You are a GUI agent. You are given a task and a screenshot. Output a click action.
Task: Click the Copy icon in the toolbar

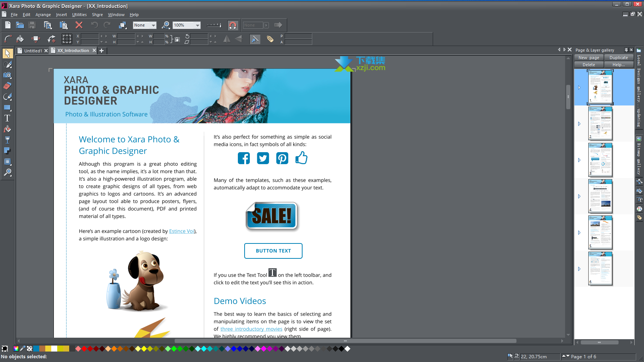click(47, 25)
